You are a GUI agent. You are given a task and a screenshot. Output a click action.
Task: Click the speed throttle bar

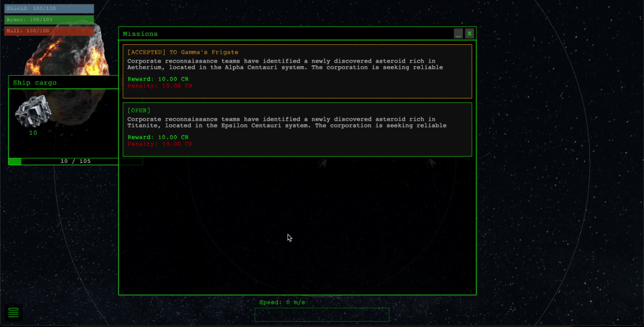click(322, 314)
